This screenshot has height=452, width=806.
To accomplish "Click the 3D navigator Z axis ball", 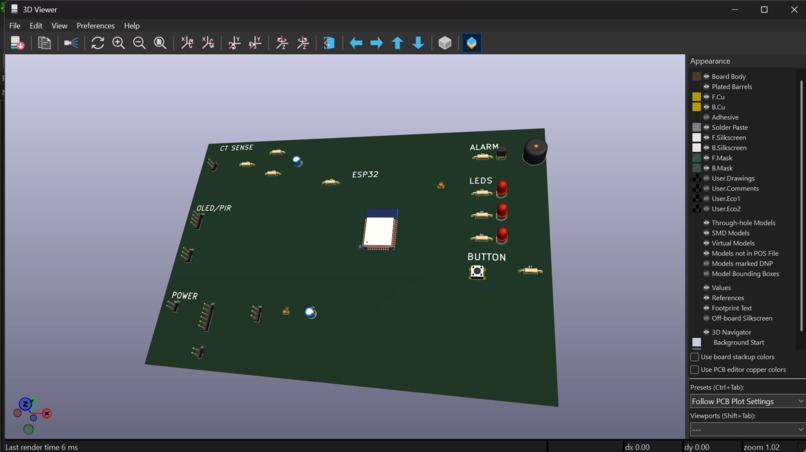I will pyautogui.click(x=25, y=404).
